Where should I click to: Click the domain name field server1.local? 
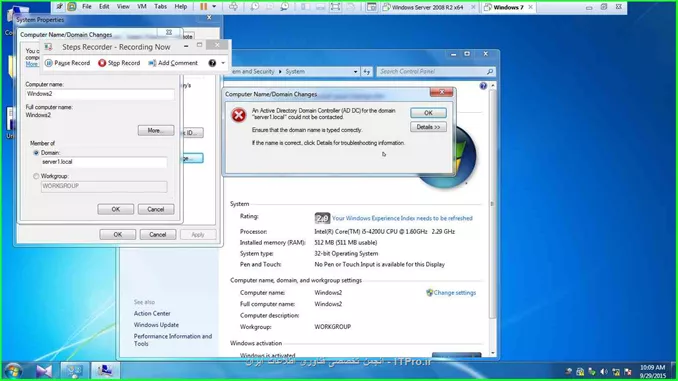click(x=104, y=162)
